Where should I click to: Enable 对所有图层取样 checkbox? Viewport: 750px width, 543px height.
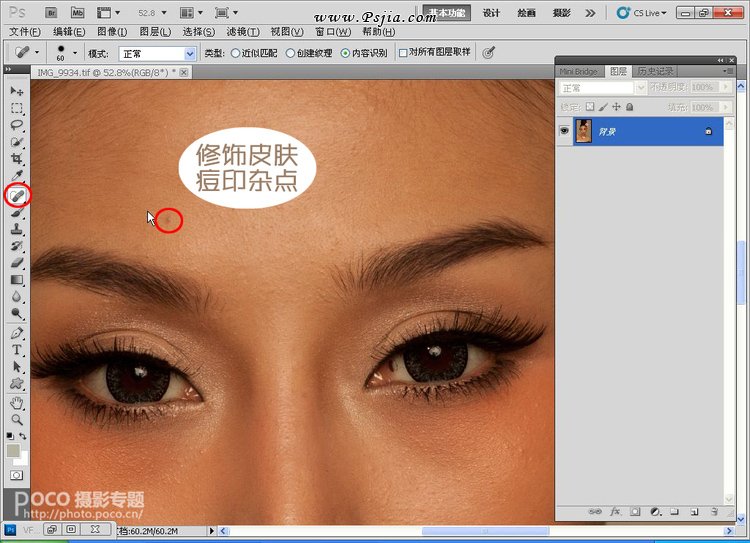click(403, 53)
